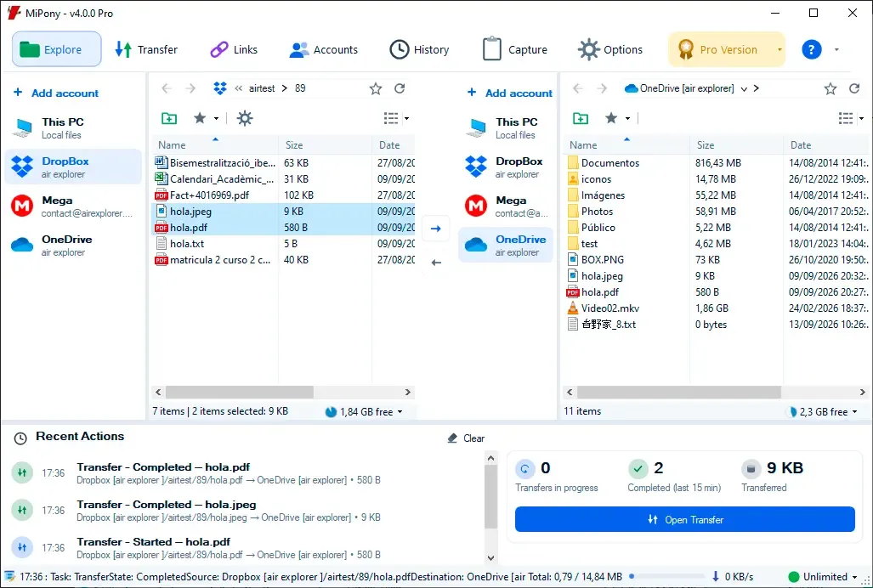Viewport: 873px width, 588px height.
Task: Create new folder in left pane
Action: (169, 118)
